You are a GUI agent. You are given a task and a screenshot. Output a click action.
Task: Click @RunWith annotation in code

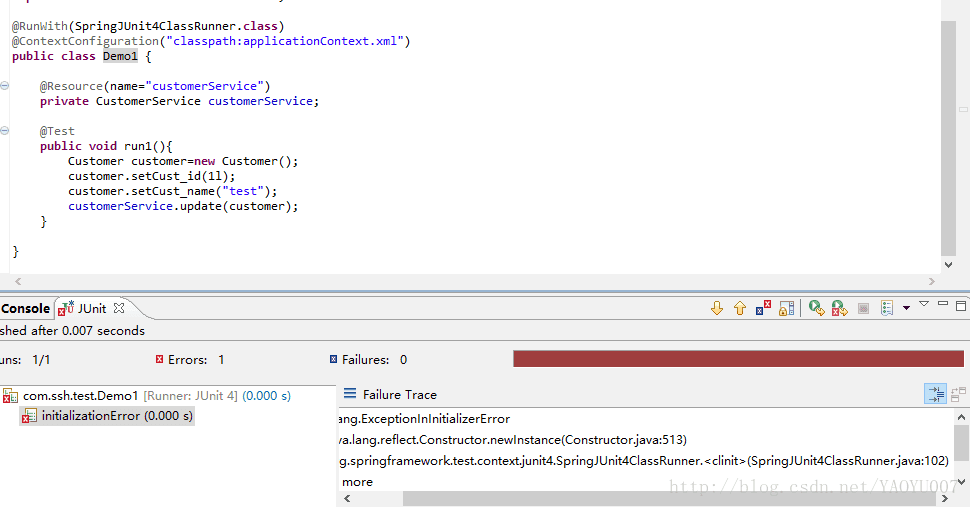point(40,26)
